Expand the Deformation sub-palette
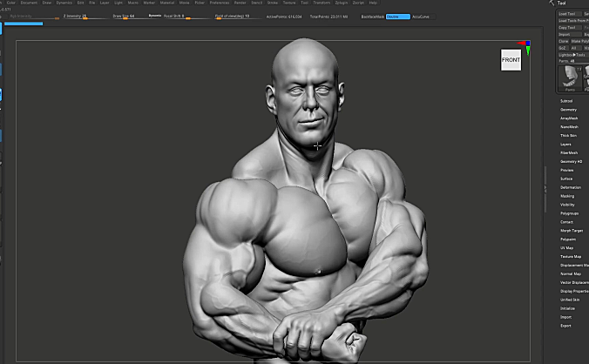The height and width of the screenshot is (364, 589). (571, 187)
